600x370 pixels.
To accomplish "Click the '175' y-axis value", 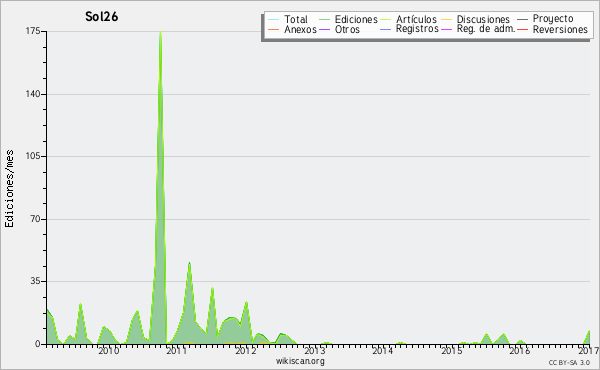I will pyautogui.click(x=33, y=31).
